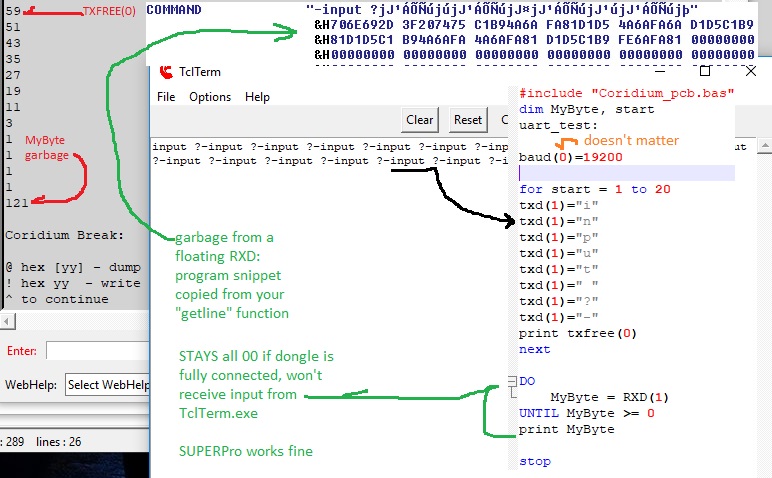Open the File menu in TclTerm
The width and height of the screenshot is (772, 478).
(x=166, y=97)
